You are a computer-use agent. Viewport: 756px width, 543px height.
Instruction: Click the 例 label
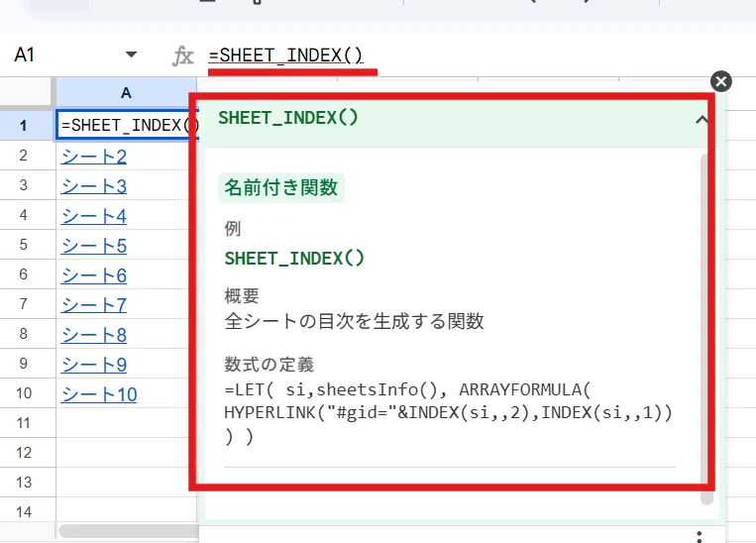coord(233,228)
